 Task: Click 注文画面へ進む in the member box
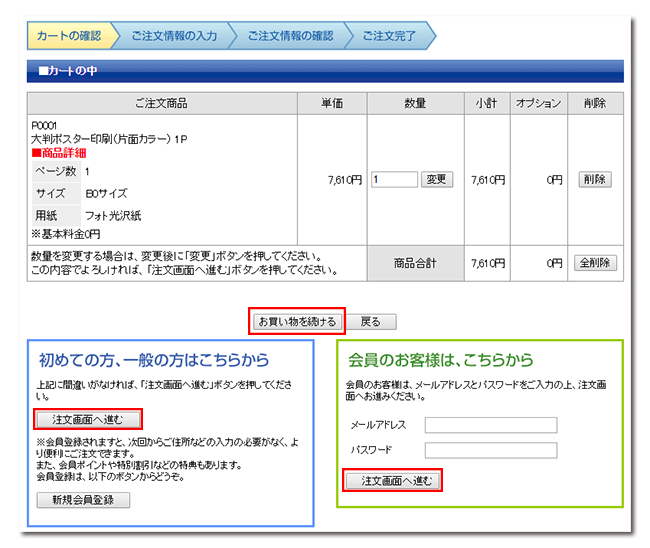pos(393,481)
